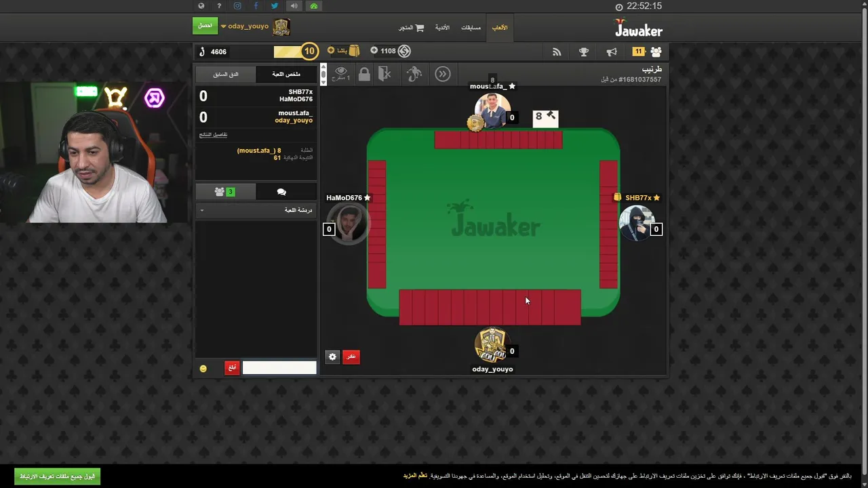This screenshot has height=488, width=868.
Task: Collapse the دردشة اللعبة chat expander arrow
Action: click(x=201, y=210)
